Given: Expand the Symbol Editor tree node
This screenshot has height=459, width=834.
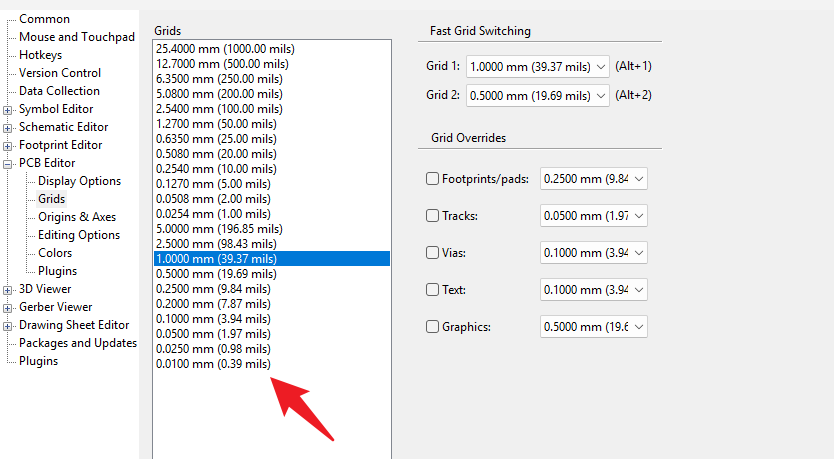Looking at the screenshot, I should click(8, 110).
